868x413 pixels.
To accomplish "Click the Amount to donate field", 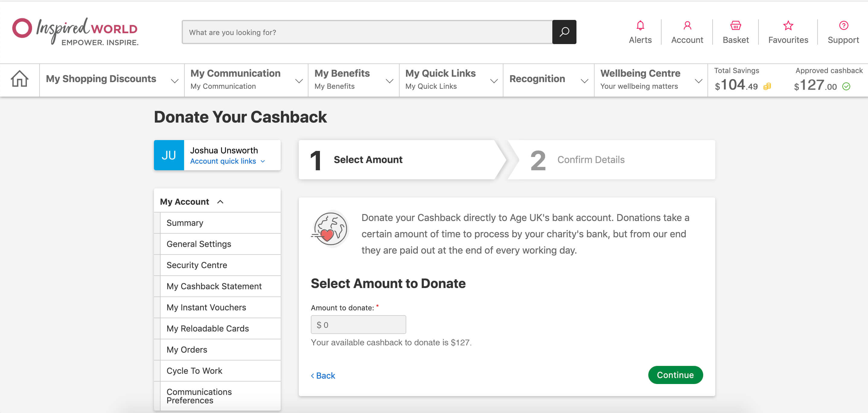I will [358, 325].
